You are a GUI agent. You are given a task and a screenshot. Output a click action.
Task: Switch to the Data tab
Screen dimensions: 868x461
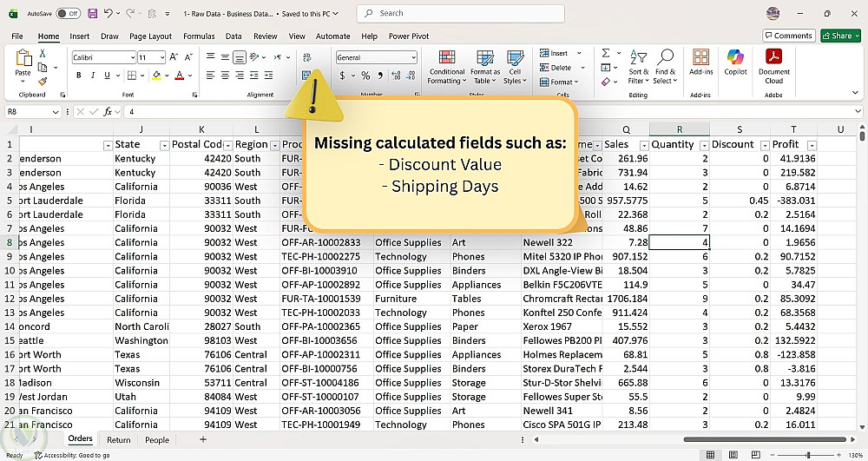click(x=233, y=36)
